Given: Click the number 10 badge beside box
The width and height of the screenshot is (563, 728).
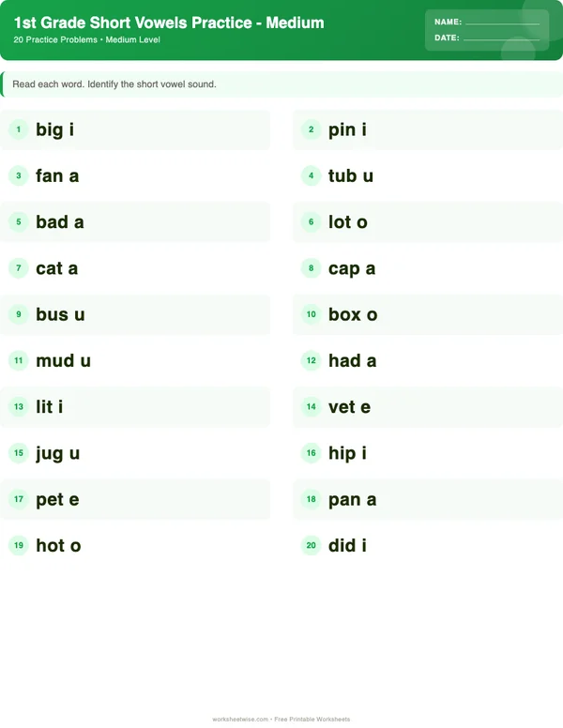Looking at the screenshot, I should click(311, 314).
